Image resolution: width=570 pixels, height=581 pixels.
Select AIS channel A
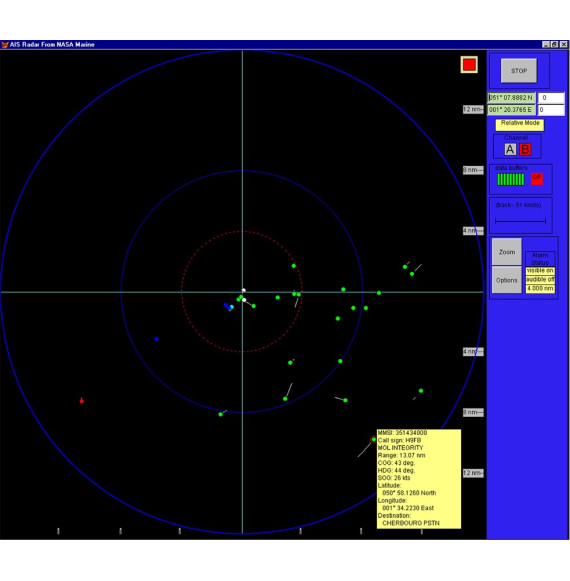coord(510,149)
